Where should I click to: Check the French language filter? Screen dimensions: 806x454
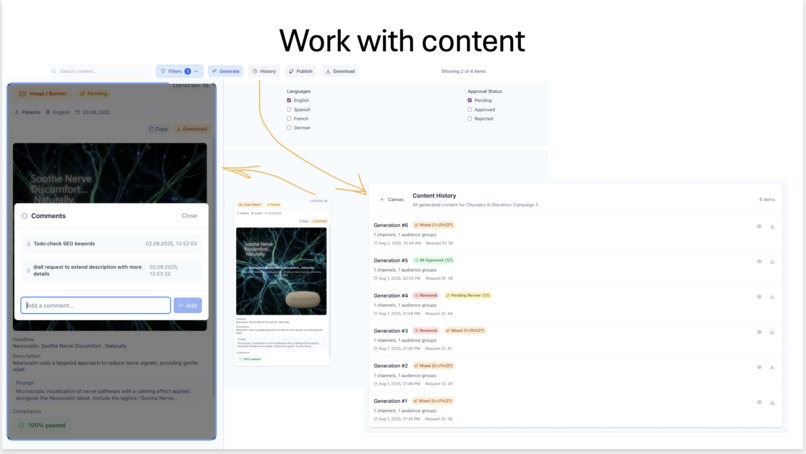pyautogui.click(x=289, y=118)
